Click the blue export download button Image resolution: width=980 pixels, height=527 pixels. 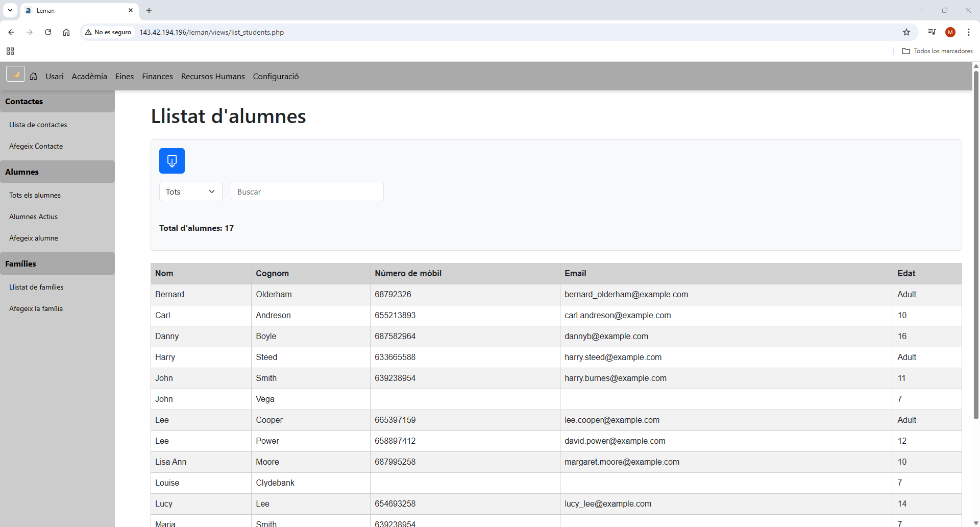click(172, 161)
